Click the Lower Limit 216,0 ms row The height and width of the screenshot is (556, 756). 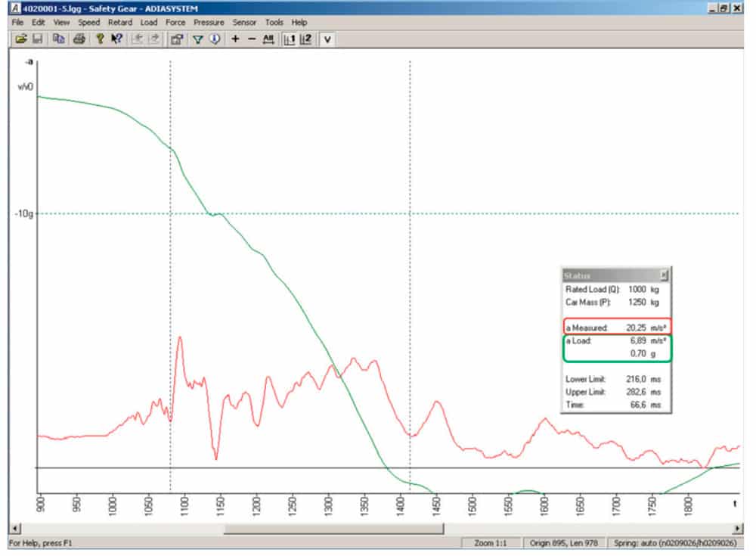click(613, 379)
